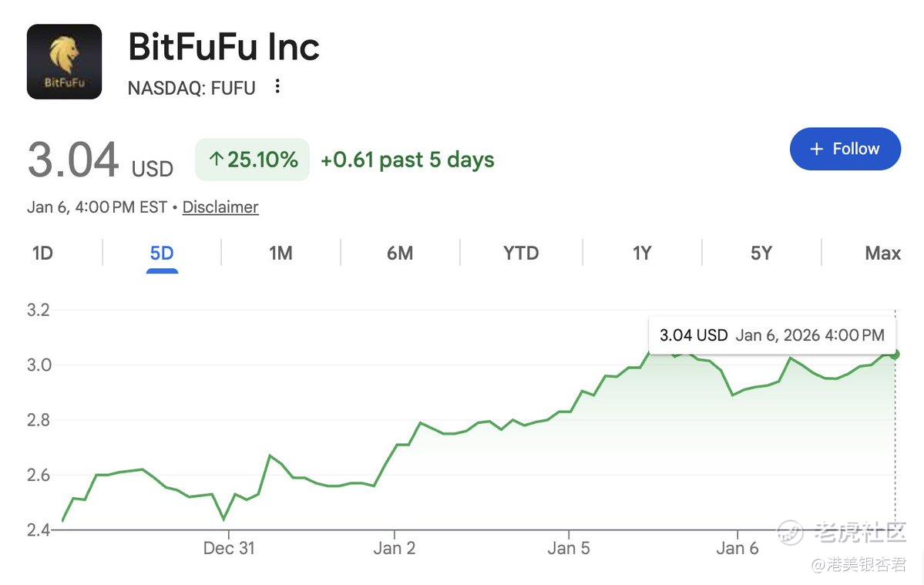Click the Jan 2 axis label
This screenshot has height=585, width=924.
(394, 548)
